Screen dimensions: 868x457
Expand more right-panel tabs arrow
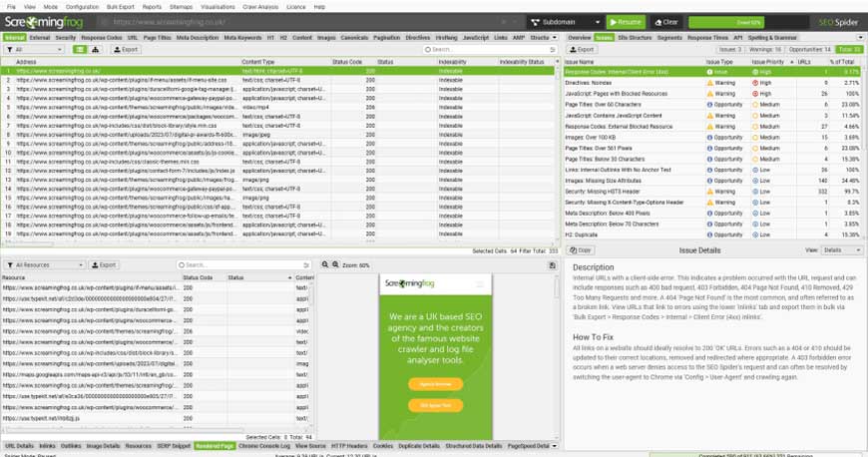pos(860,38)
